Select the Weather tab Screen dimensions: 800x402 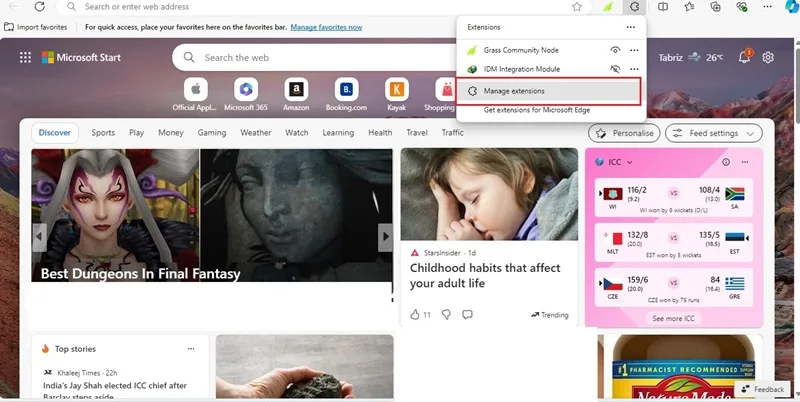tap(256, 133)
